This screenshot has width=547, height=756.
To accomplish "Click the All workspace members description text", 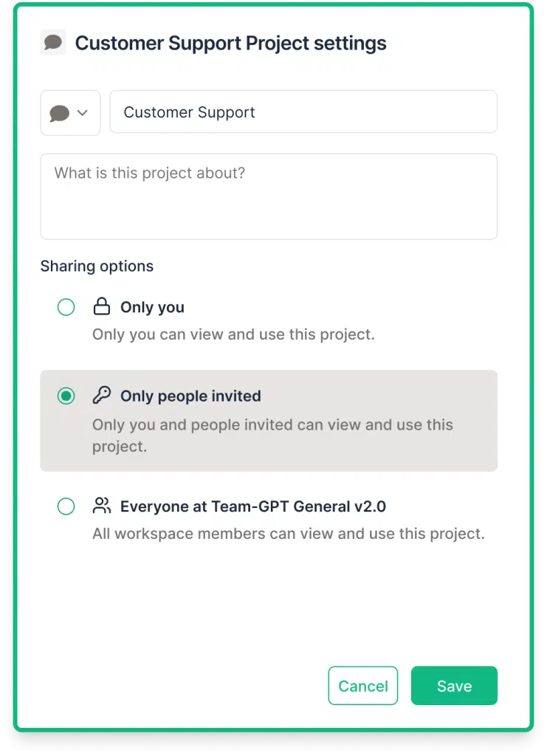I will pyautogui.click(x=288, y=534).
